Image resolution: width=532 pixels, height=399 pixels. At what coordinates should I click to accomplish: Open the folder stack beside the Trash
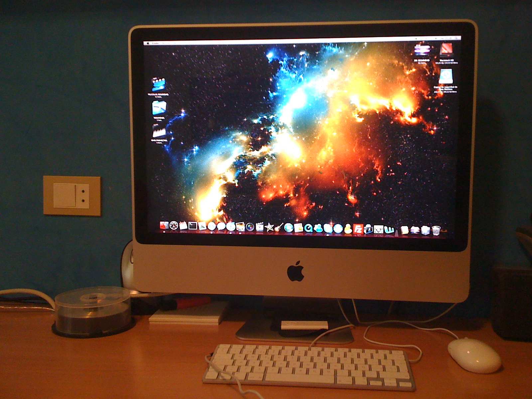[426, 230]
